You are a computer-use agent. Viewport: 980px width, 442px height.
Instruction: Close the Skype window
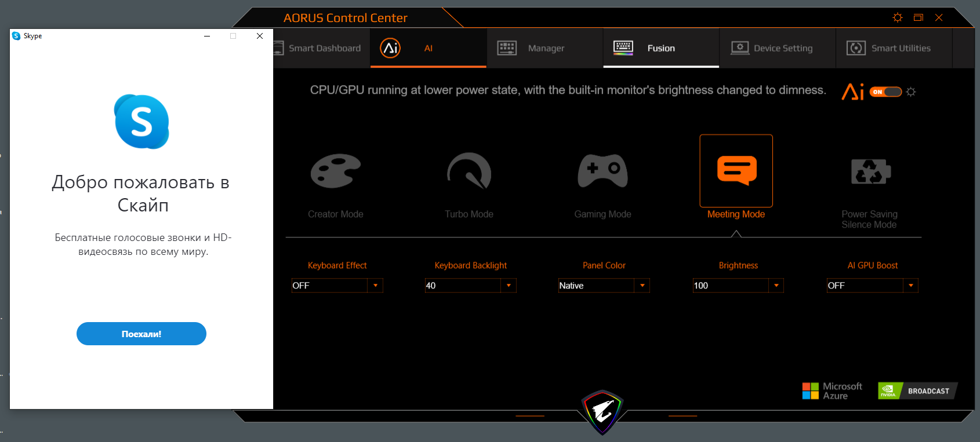coord(260,36)
